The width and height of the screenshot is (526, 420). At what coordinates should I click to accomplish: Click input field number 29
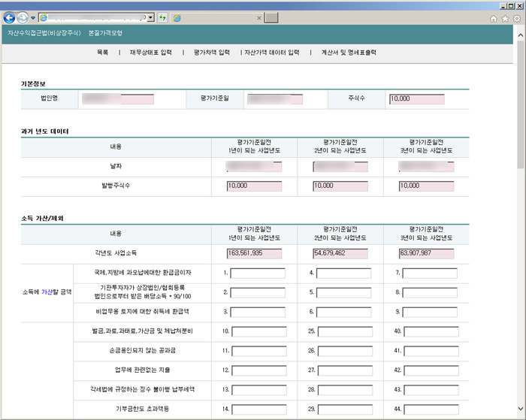click(345, 409)
